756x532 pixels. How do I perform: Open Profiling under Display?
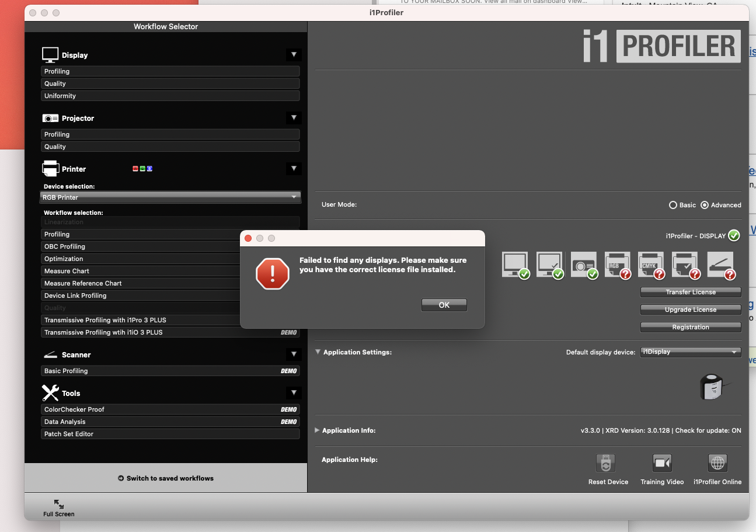(170, 71)
